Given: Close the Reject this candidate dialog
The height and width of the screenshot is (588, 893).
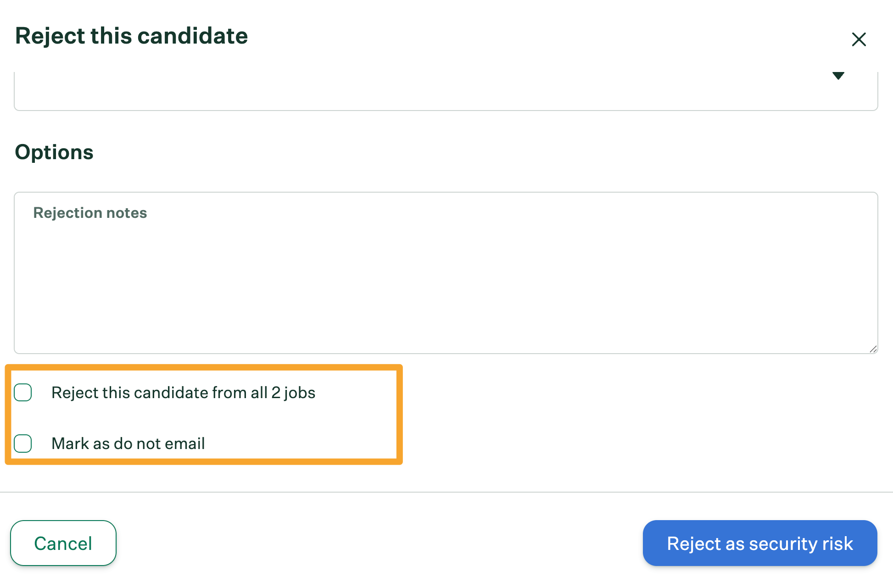Looking at the screenshot, I should click(859, 39).
